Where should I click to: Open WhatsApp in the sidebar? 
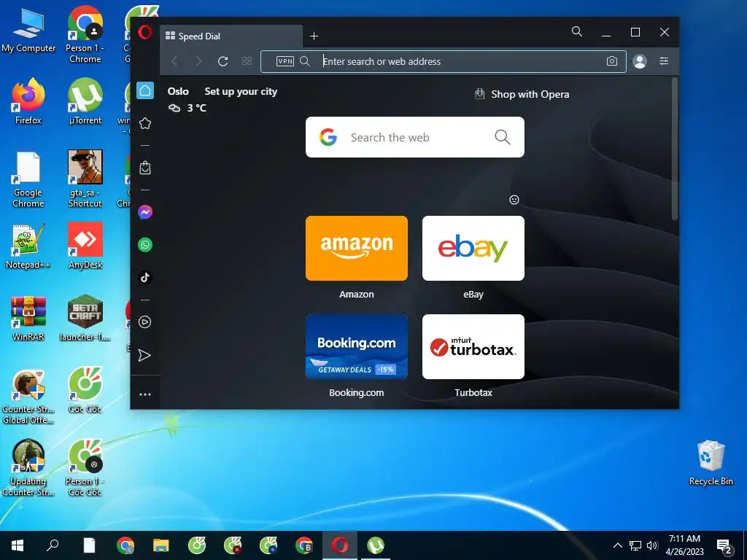point(145,245)
